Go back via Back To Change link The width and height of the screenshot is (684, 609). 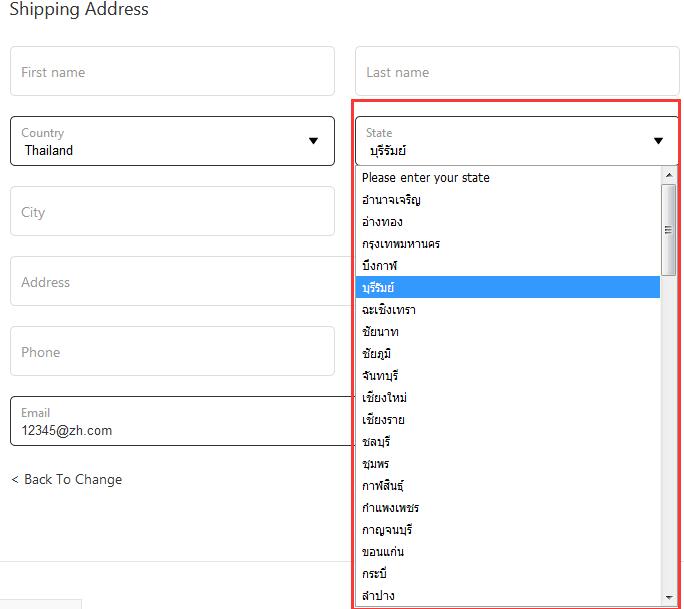[66, 479]
